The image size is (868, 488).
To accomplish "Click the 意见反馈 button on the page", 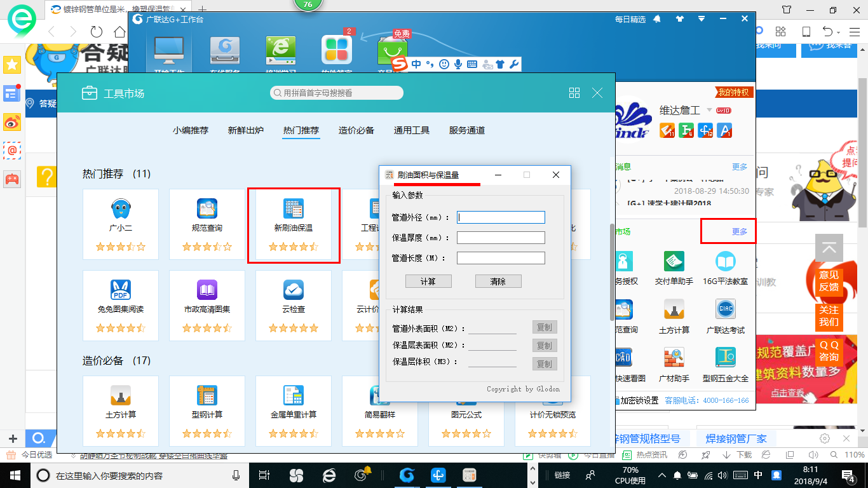I will point(829,281).
